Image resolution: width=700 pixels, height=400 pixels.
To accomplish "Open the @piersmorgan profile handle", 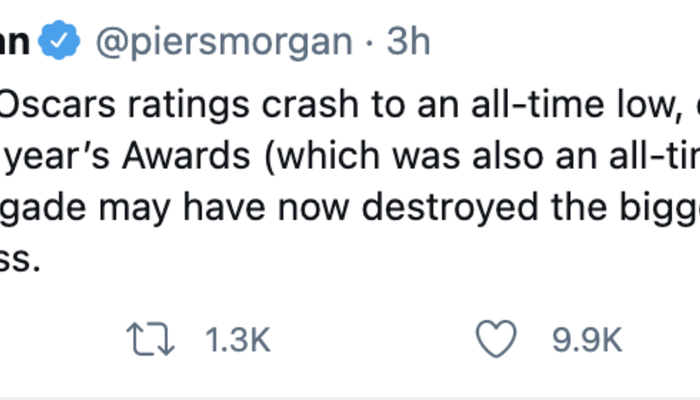I will coord(223,43).
